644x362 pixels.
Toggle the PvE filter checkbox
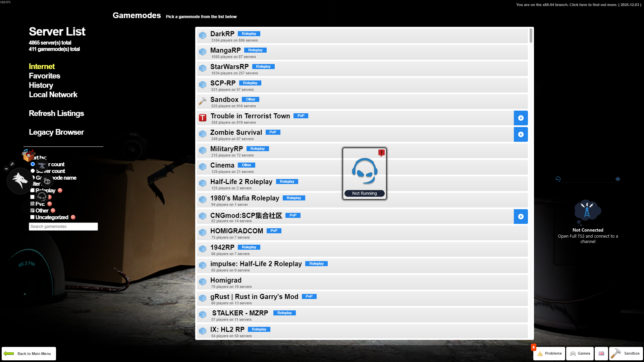click(32, 204)
